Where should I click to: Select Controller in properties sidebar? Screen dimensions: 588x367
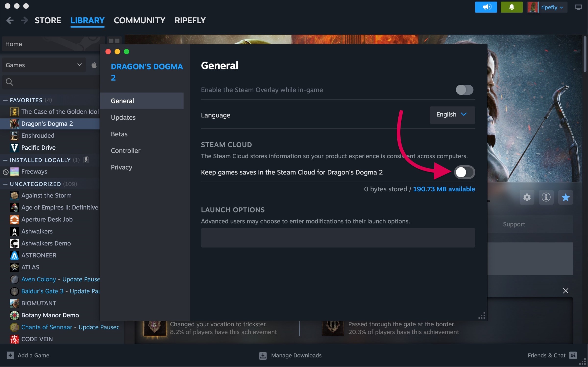point(142,151)
